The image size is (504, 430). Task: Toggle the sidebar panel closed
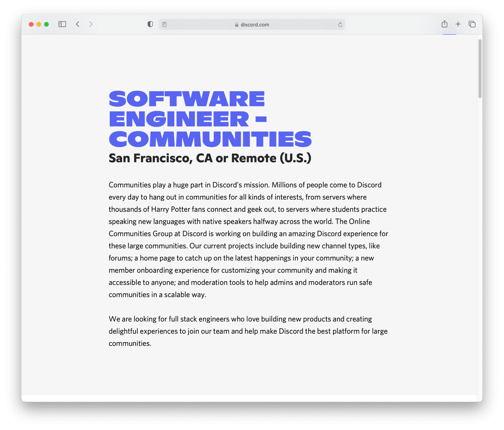(x=62, y=24)
